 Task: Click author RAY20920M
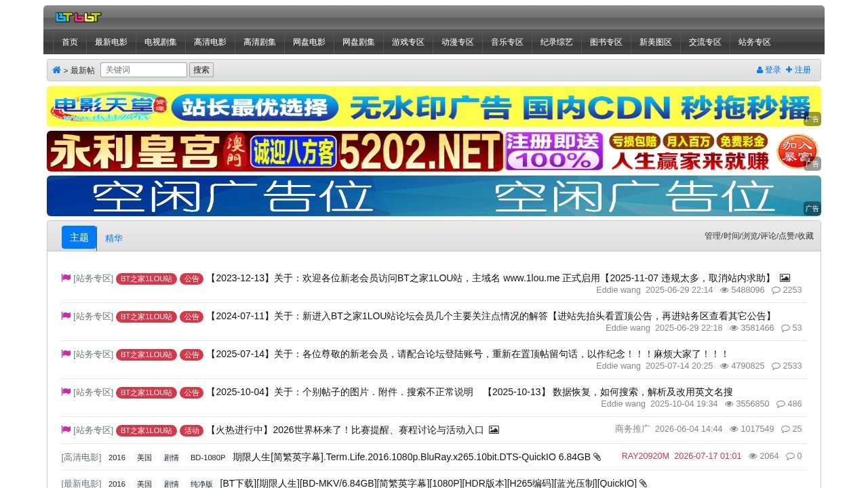point(646,455)
